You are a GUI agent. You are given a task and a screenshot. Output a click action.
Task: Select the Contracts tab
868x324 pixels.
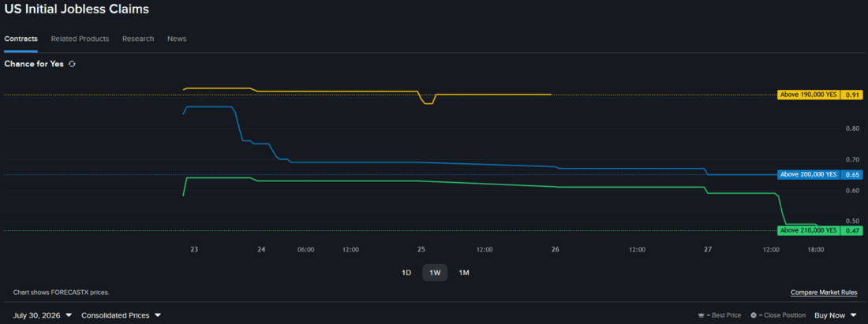point(21,39)
